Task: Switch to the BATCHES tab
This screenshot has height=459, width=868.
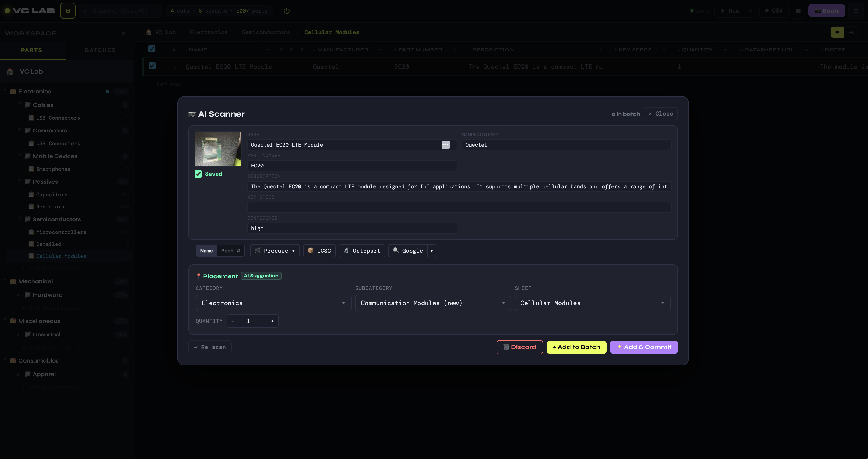Action: pos(100,50)
